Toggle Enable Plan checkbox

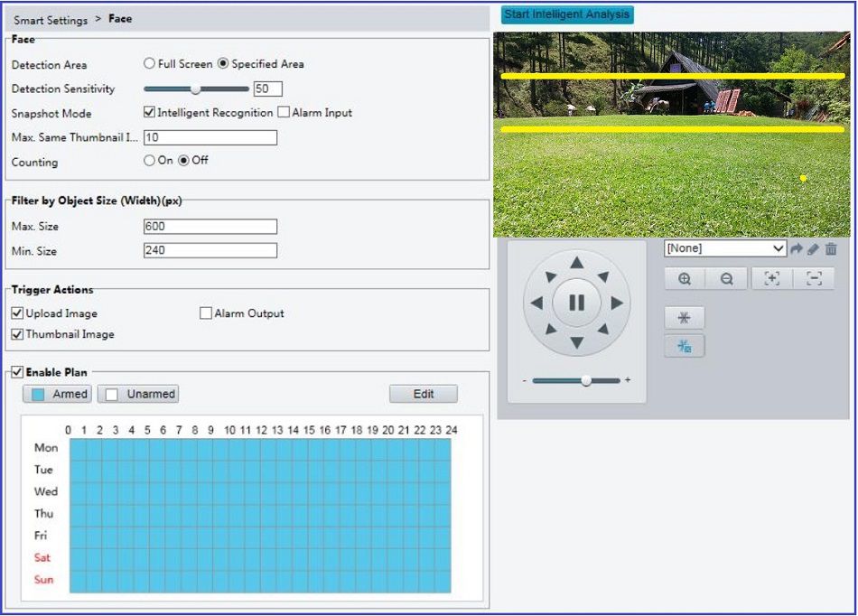coord(17,372)
